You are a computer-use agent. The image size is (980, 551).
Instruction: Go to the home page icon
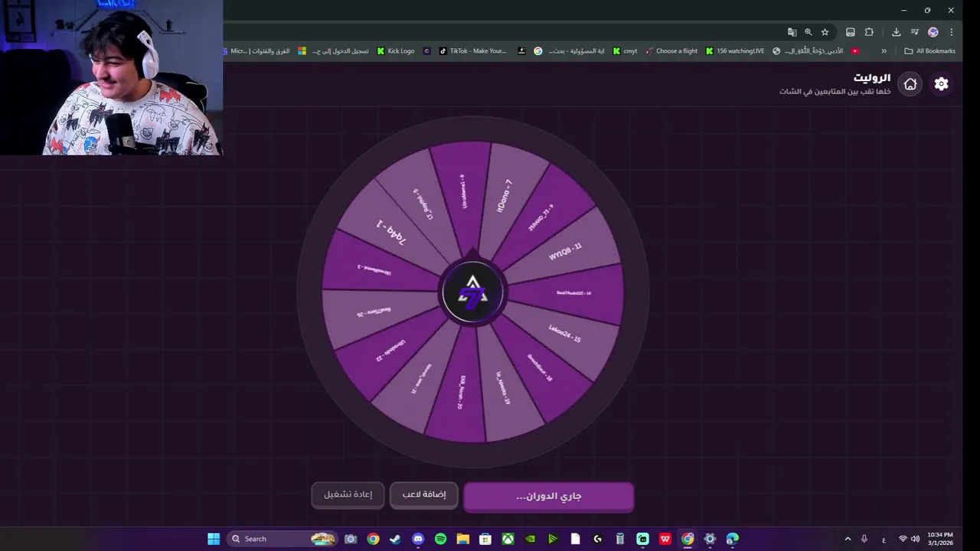910,84
